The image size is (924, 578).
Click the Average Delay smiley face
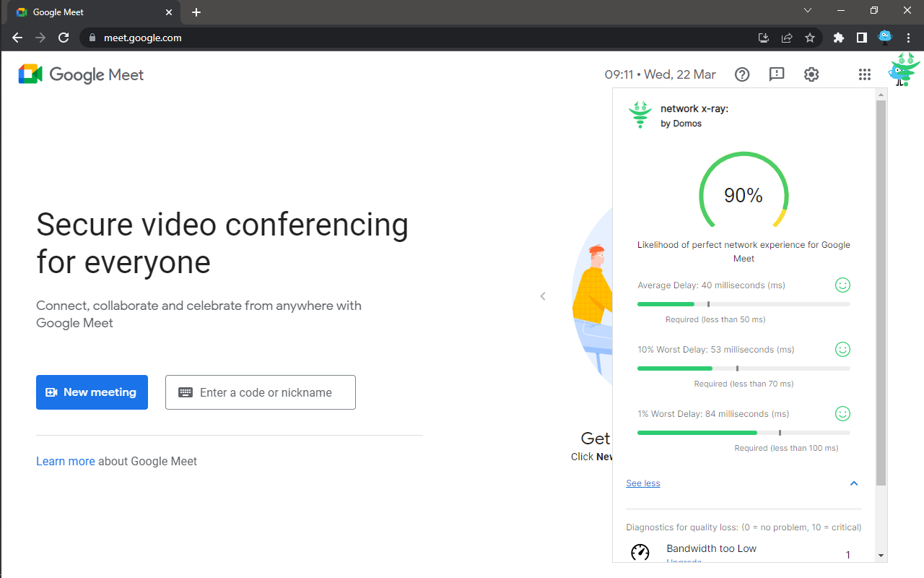pos(842,285)
